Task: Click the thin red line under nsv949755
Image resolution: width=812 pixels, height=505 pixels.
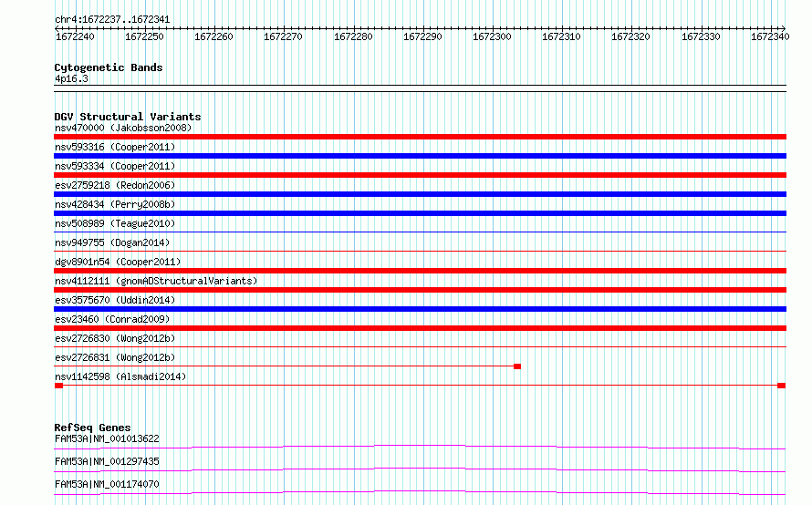Action: 420,251
